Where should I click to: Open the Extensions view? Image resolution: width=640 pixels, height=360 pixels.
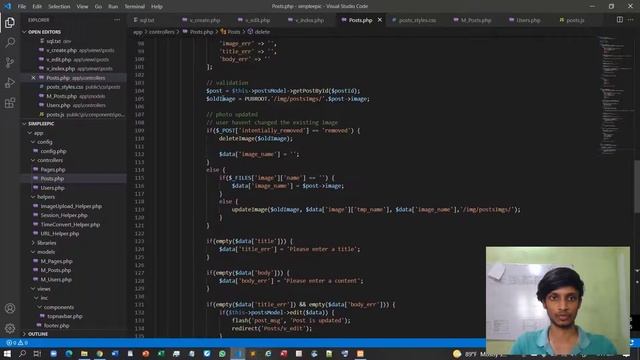pyautogui.click(x=10, y=102)
